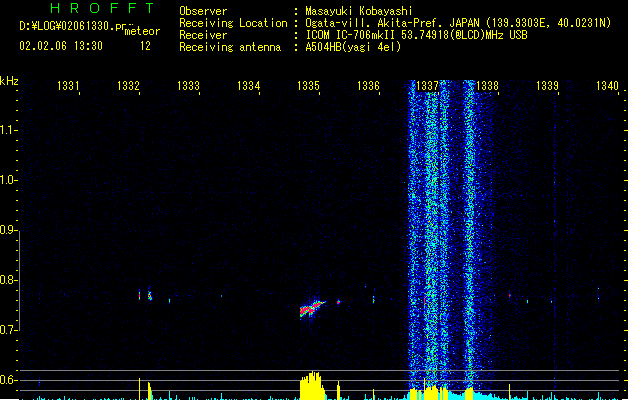Image resolution: width=629 pixels, height=400 pixels.
Task: Click the Observer field label
Action: pos(203,11)
